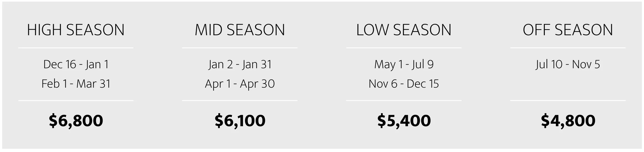Click the May 1 - Jul 9 date range
The width and height of the screenshot is (644, 152).
[404, 64]
